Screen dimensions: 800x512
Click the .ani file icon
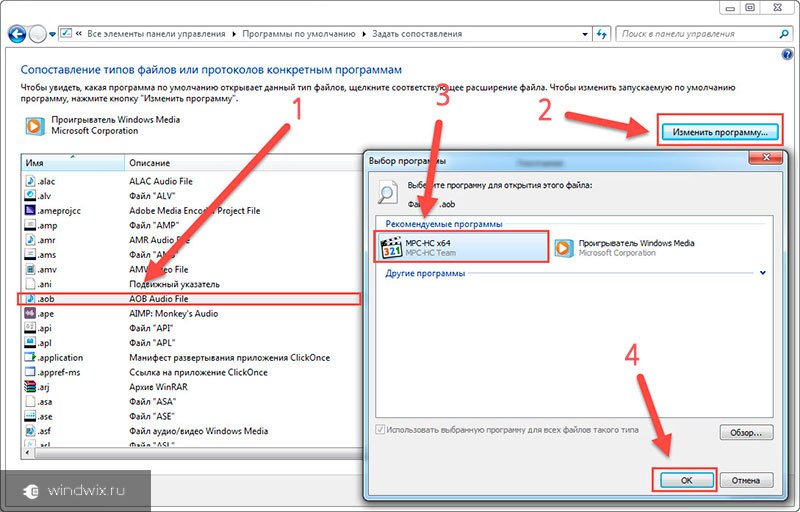click(x=30, y=284)
